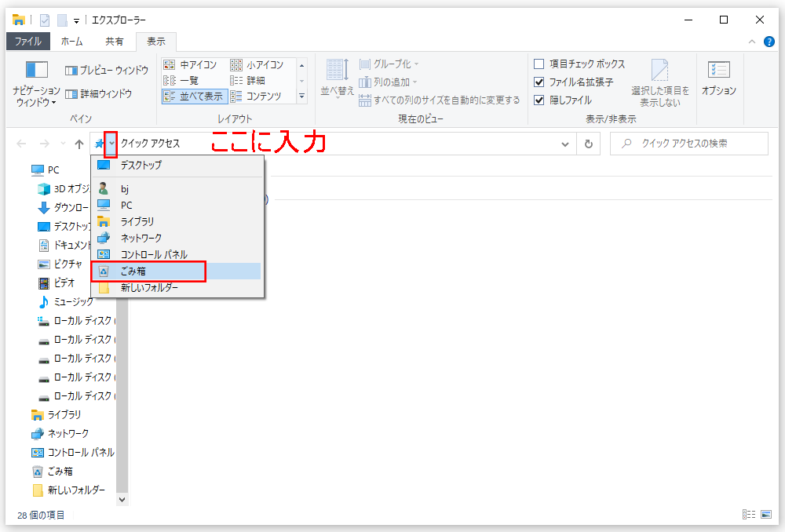785x532 pixels.
Task: Toggle the Hidden items (隠しファイル) checkbox
Action: [x=539, y=100]
